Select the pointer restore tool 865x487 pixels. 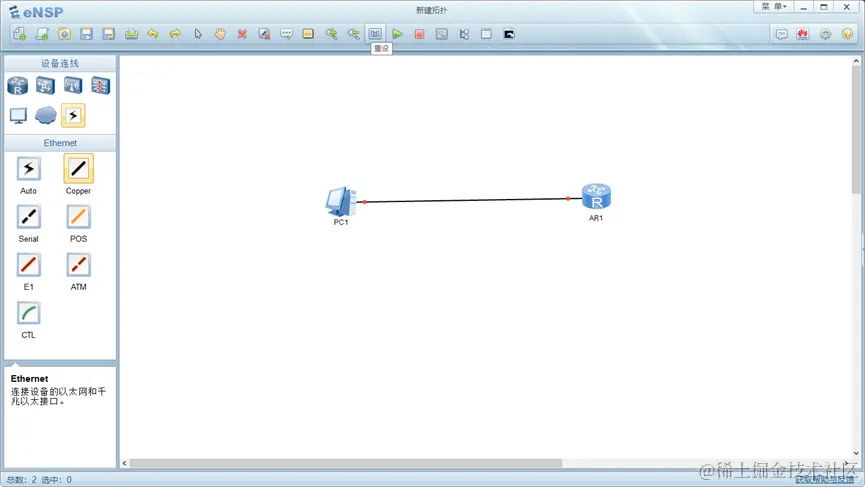click(197, 34)
